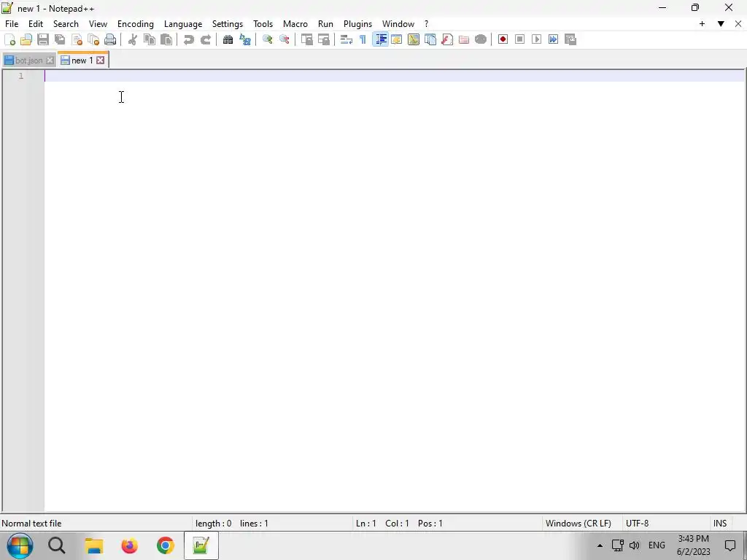Screen dimensions: 747x560
Task: Toggle the Document Map panel icon
Action: pyautogui.click(x=414, y=39)
